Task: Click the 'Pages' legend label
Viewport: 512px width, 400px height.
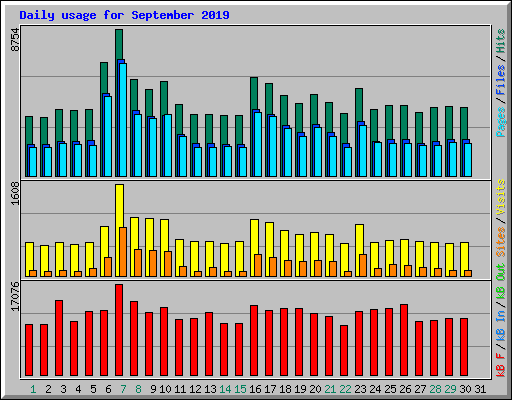Action: click(501, 122)
